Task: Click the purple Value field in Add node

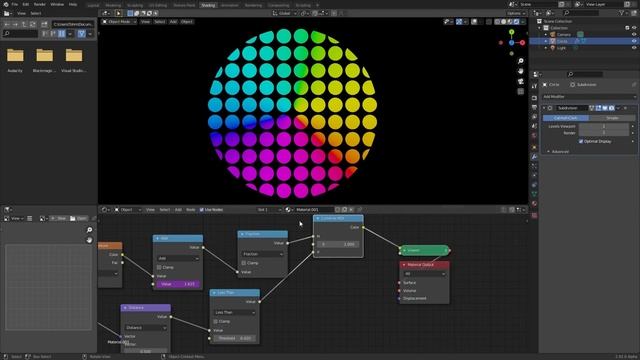Action: pos(178,284)
